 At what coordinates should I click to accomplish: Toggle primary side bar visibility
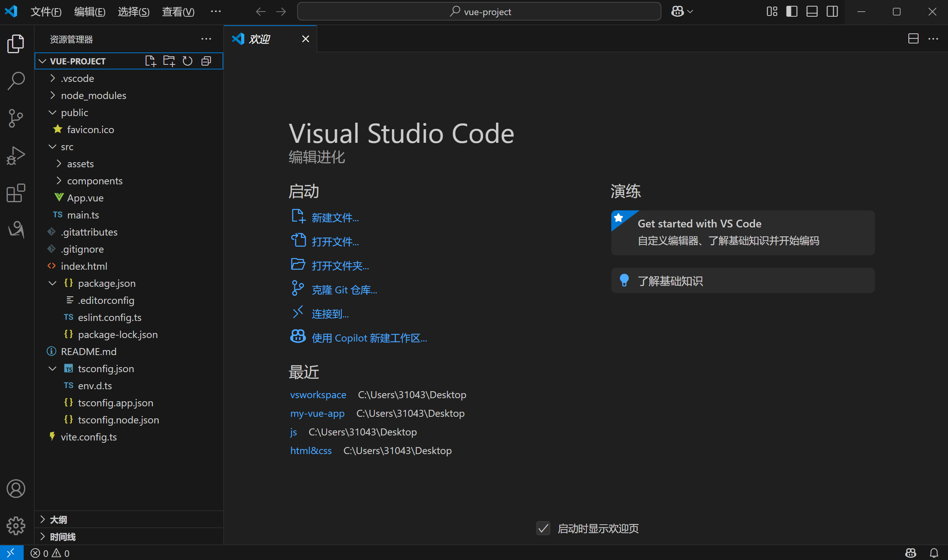791,12
